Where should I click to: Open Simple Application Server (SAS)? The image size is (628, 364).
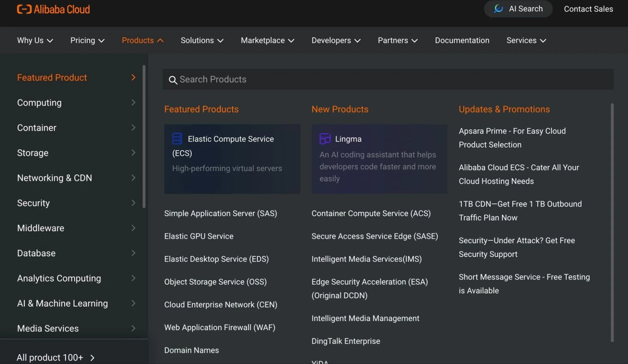click(x=221, y=213)
